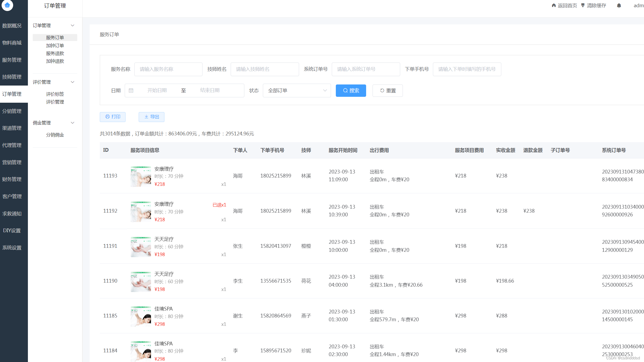644x362 pixels.
Task: Select 评价标签 submenu item
Action: tap(55, 94)
